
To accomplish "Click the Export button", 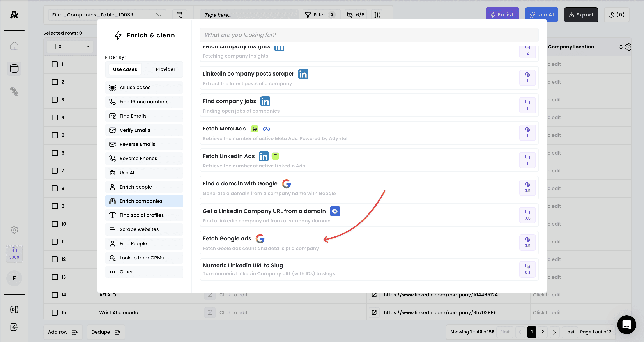I will [x=581, y=15].
